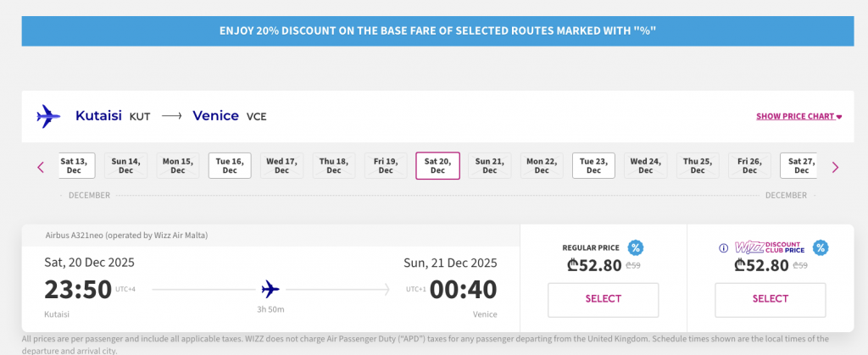This screenshot has width=868, height=355.
Task: Click the previous dates left arrow
Action: 41,167
